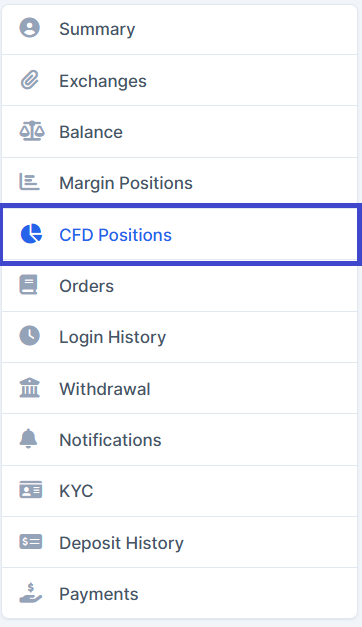
Task: Click the Orders book icon
Action: pos(29,285)
